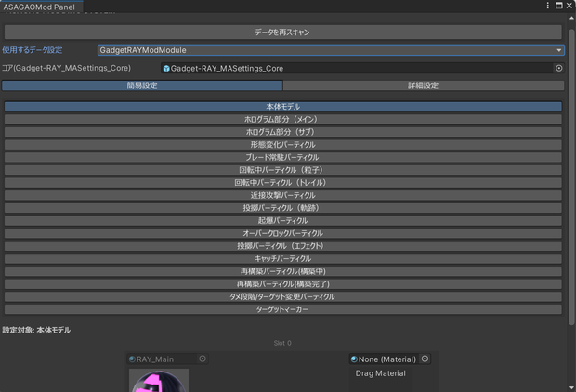The image size is (576, 392).
Task: Open object picker for None (Material) field
Action: pos(425,359)
